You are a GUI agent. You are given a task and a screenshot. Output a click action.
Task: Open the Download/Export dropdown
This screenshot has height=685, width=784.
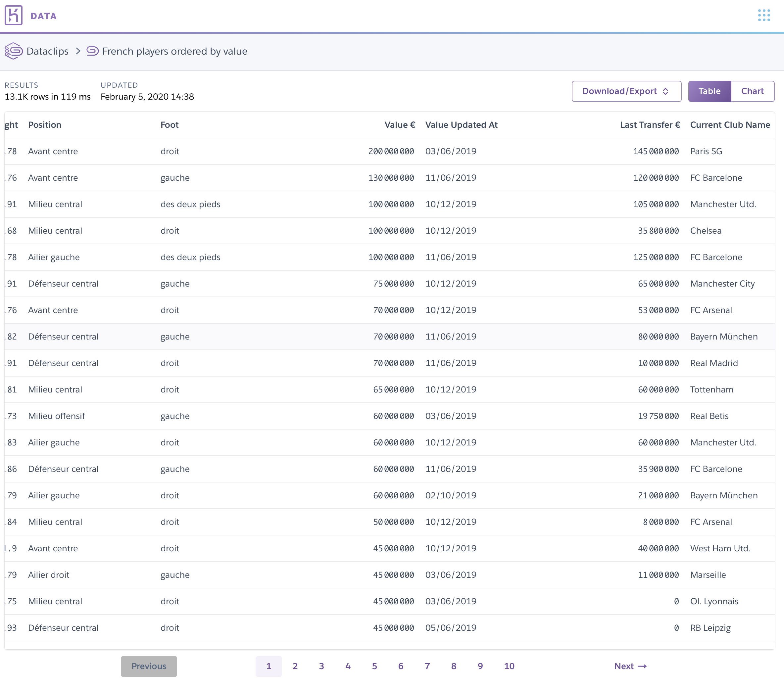click(626, 91)
